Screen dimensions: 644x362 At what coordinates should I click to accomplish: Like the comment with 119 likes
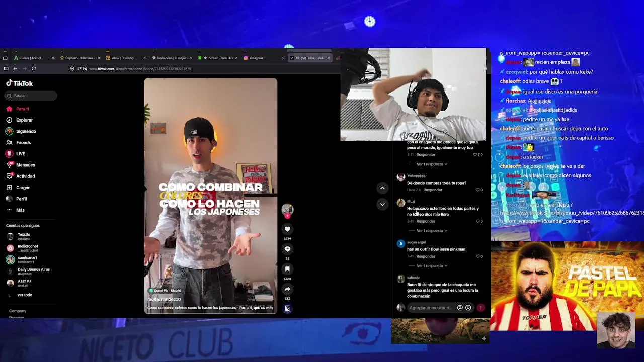point(475,155)
